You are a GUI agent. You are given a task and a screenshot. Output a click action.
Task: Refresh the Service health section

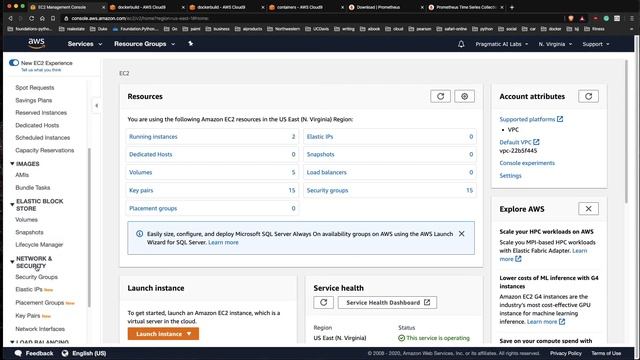pyautogui.click(x=324, y=302)
